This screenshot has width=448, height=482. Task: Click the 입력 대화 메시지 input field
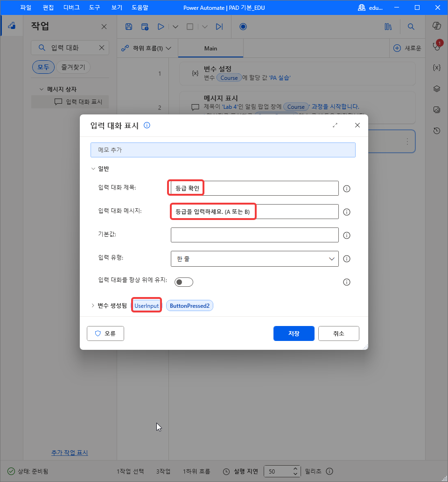(254, 212)
